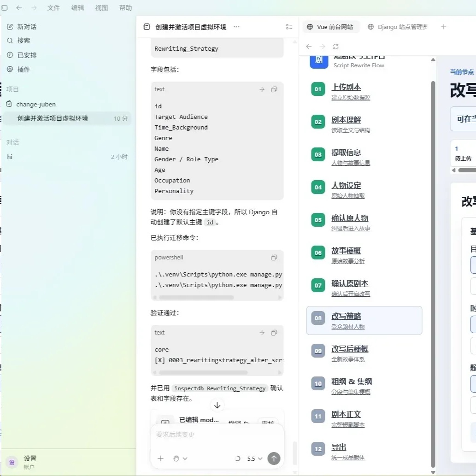Open the hi conversation
Image resolution: width=476 pixels, height=476 pixels.
coord(68,157)
